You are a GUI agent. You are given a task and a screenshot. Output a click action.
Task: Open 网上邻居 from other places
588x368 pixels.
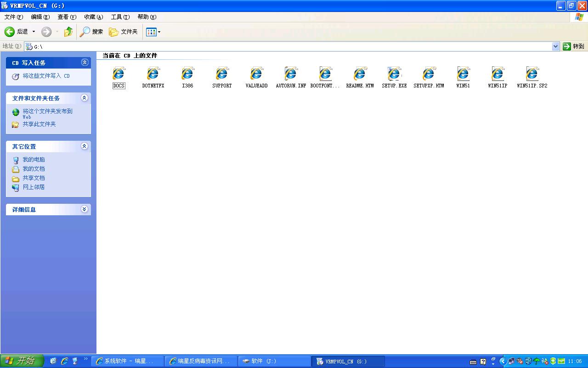point(34,187)
